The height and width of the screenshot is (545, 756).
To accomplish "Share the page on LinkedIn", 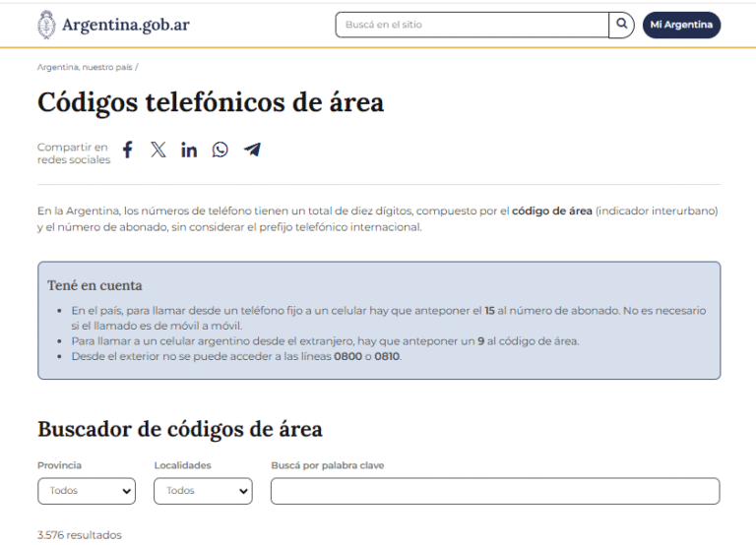I will [189, 150].
